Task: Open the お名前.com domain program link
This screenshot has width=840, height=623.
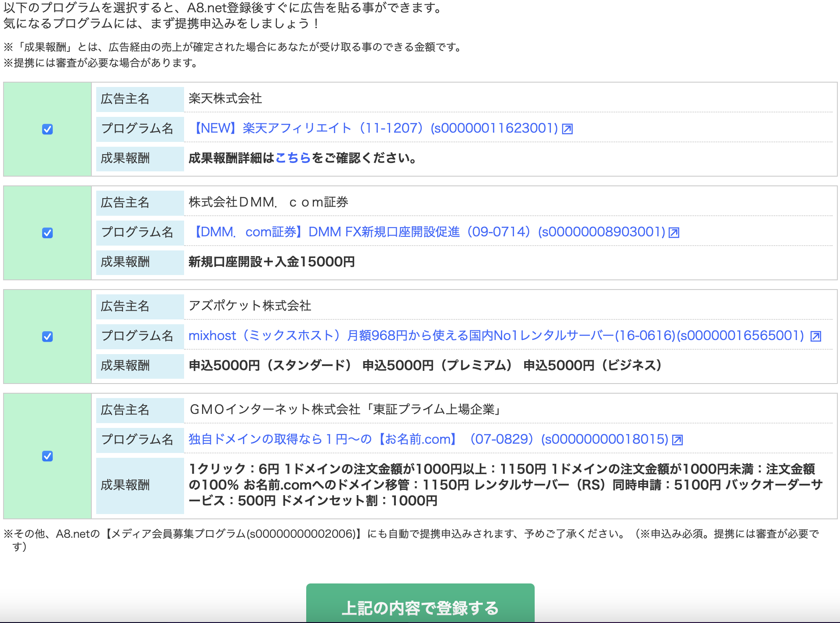Action: click(x=428, y=439)
